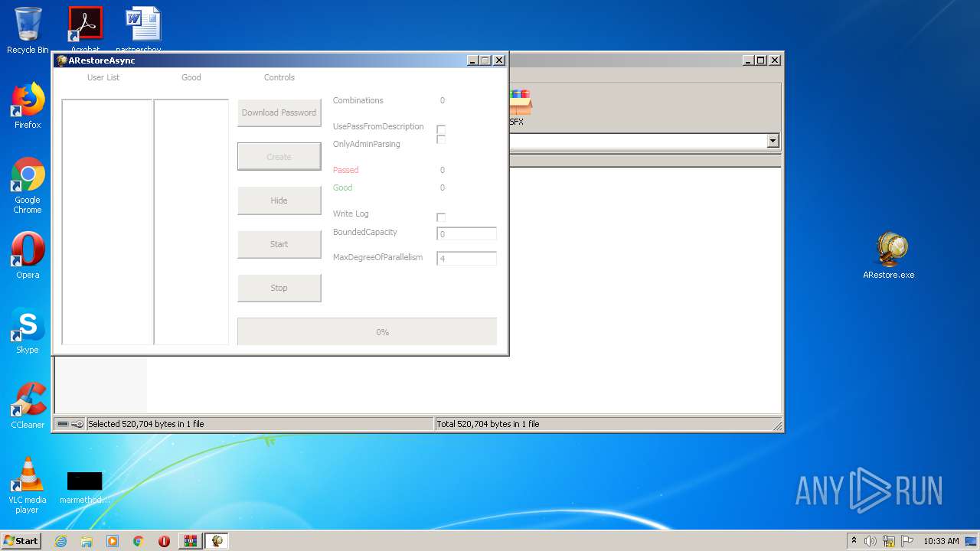This screenshot has width=980, height=551.
Task: Switch to ARestoreAsync taskbar button
Action: (x=217, y=541)
